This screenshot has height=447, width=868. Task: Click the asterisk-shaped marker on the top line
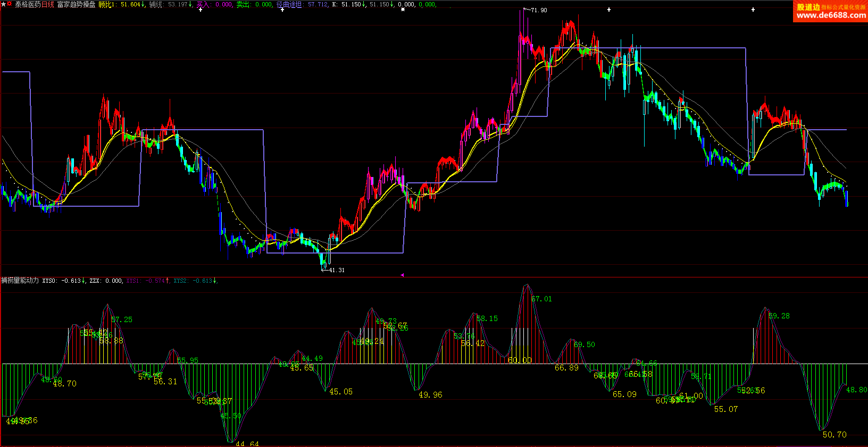[403, 10]
